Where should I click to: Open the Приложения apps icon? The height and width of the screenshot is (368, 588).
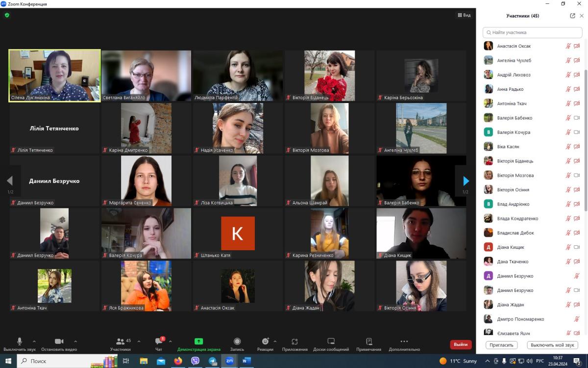click(x=294, y=342)
